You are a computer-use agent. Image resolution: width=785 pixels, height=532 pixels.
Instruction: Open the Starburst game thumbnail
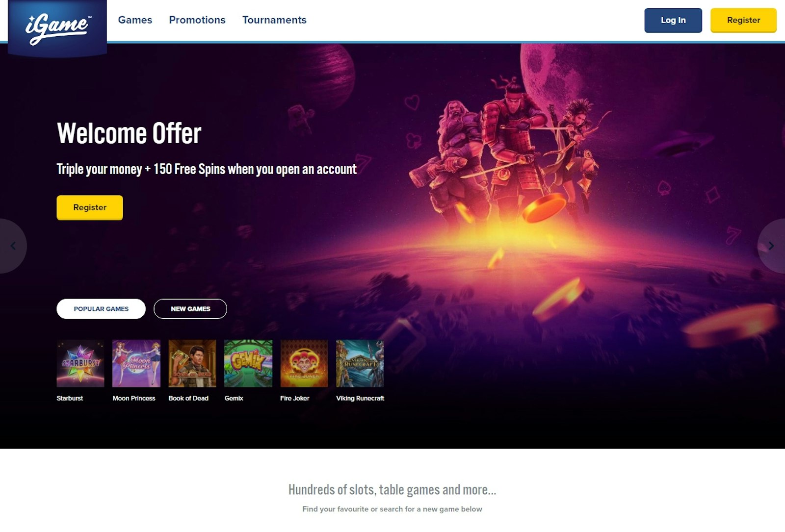pos(80,363)
